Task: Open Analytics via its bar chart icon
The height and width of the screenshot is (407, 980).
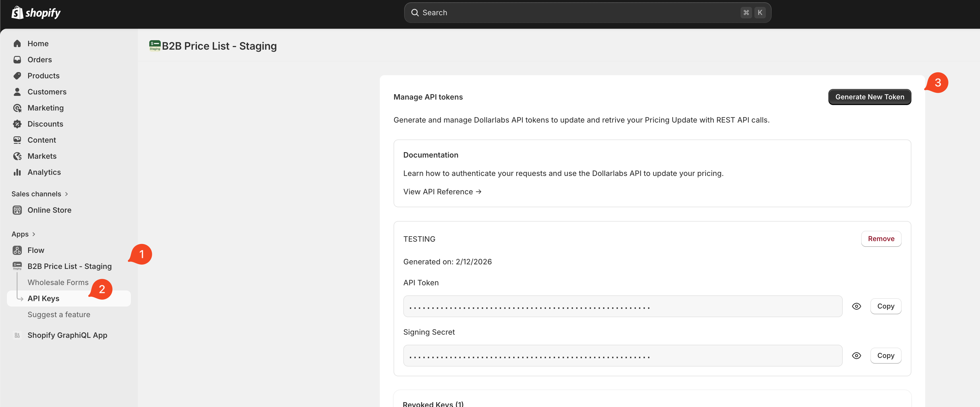Action: [17, 172]
